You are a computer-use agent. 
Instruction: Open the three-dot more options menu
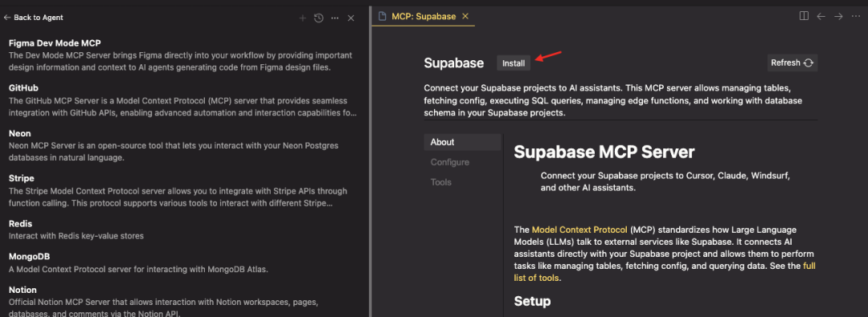point(334,18)
